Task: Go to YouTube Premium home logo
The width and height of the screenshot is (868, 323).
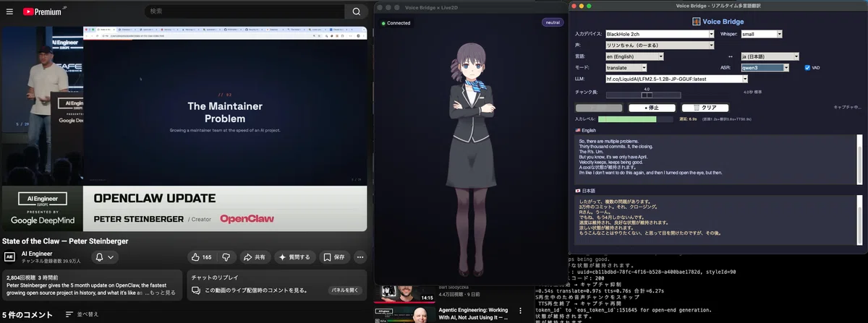Action: pyautogui.click(x=41, y=12)
